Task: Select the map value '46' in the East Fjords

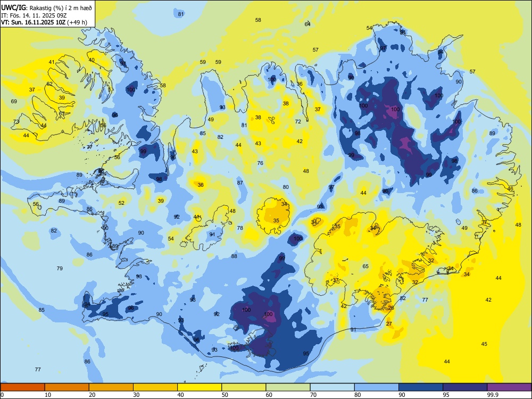Action: click(510, 189)
